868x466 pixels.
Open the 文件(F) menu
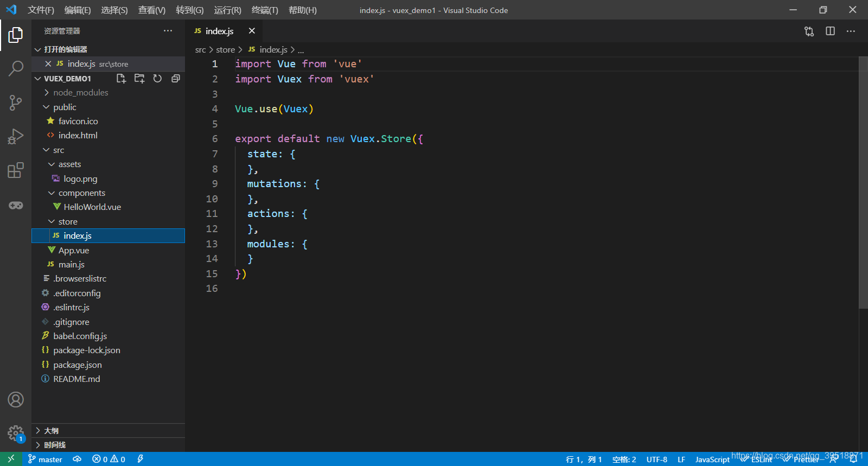tap(41, 10)
